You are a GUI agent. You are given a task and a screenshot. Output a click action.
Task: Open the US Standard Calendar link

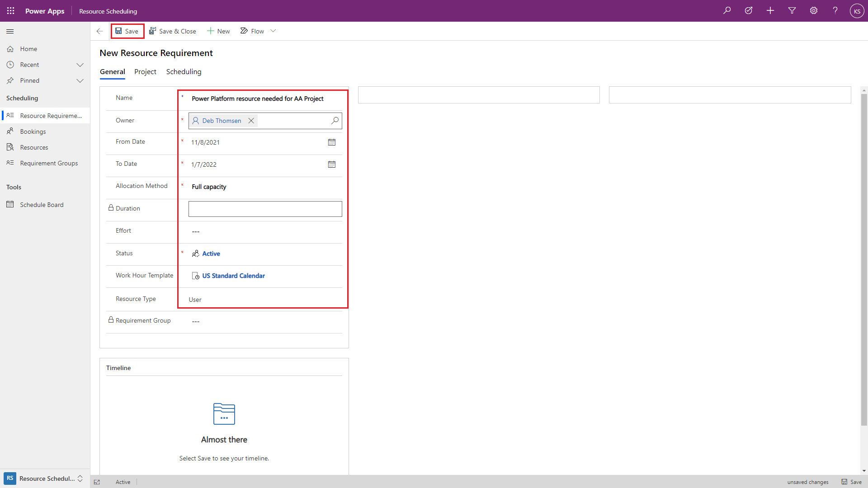pyautogui.click(x=233, y=276)
